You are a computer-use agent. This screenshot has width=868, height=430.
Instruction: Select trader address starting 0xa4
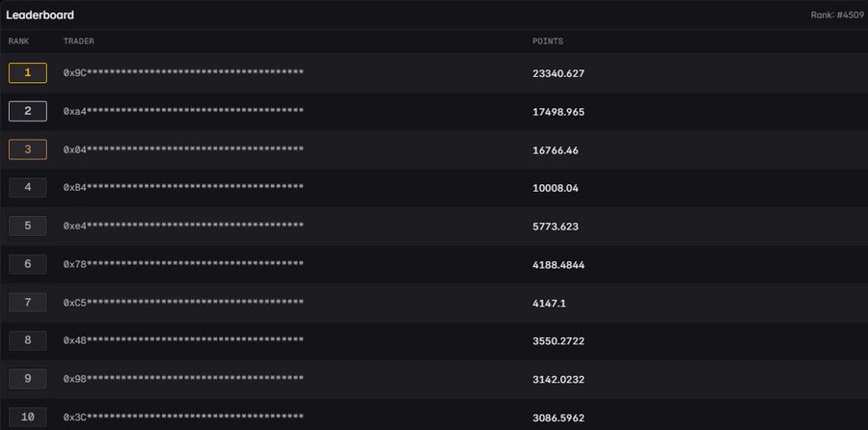coord(183,111)
